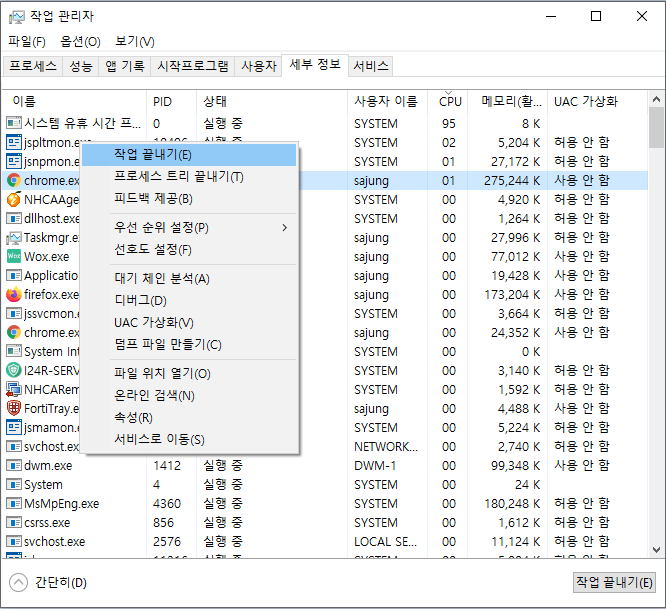This screenshot has height=609, width=666.
Task: Click the Taskmgr process icon
Action: (14, 237)
